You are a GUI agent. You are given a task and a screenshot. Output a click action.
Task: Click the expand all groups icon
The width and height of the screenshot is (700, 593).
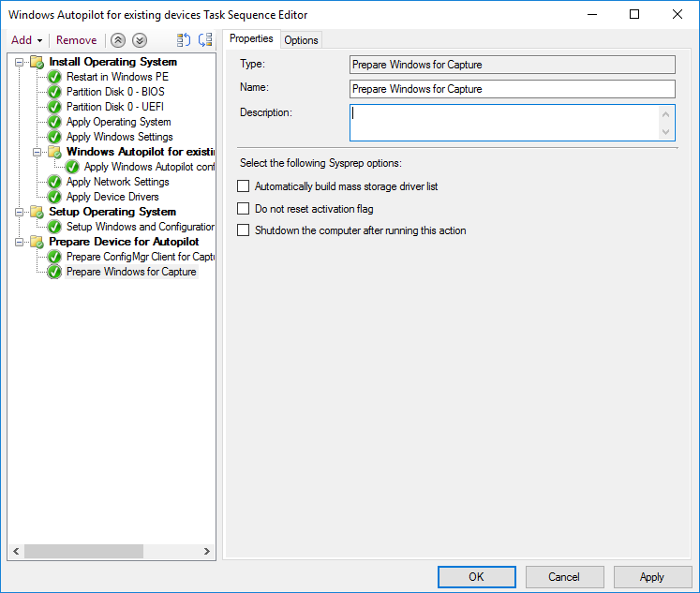(184, 40)
